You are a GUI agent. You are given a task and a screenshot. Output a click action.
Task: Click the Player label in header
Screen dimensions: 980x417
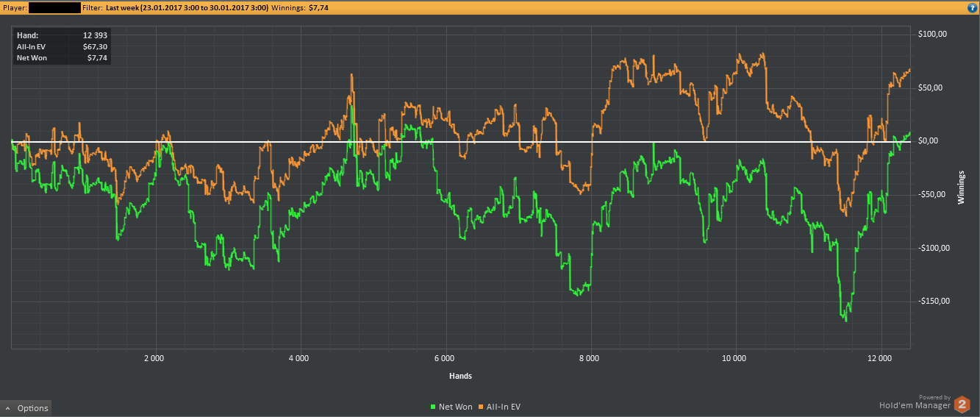pos(15,7)
